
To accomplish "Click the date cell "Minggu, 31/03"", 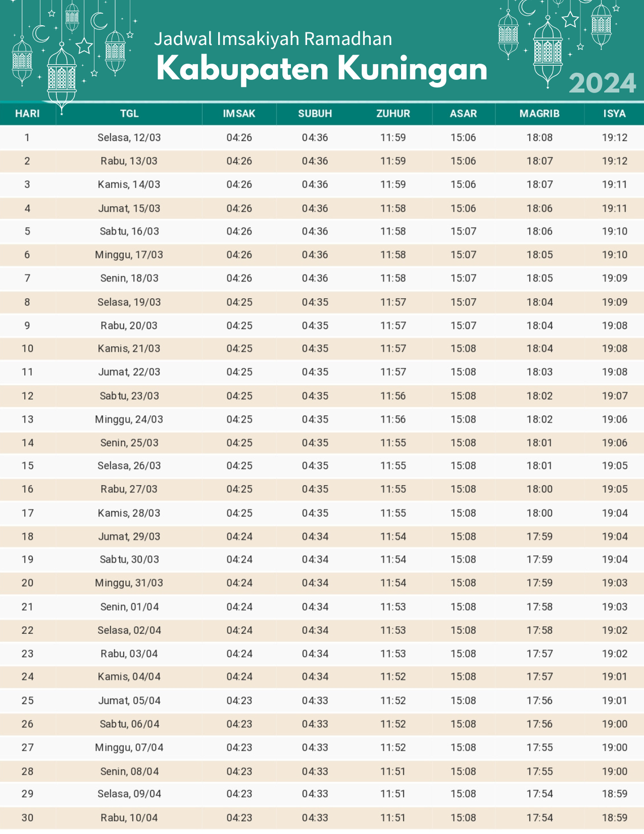I will [129, 583].
